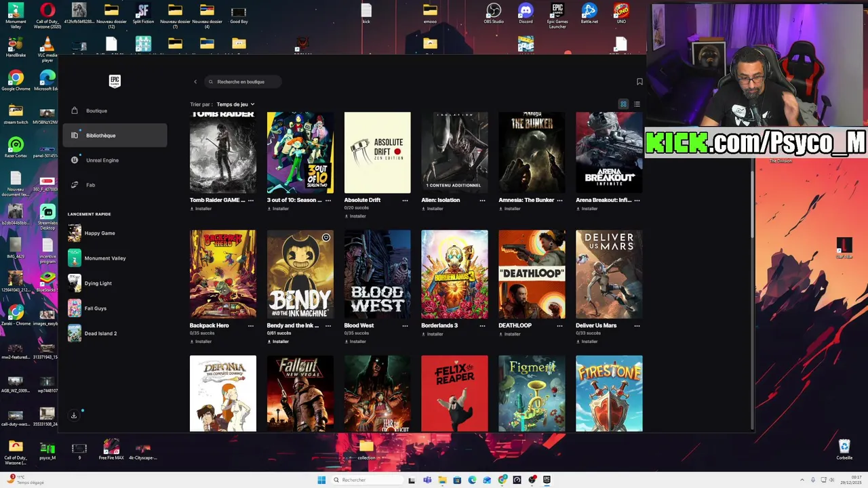
Task: Install Blood West
Action: (355, 342)
